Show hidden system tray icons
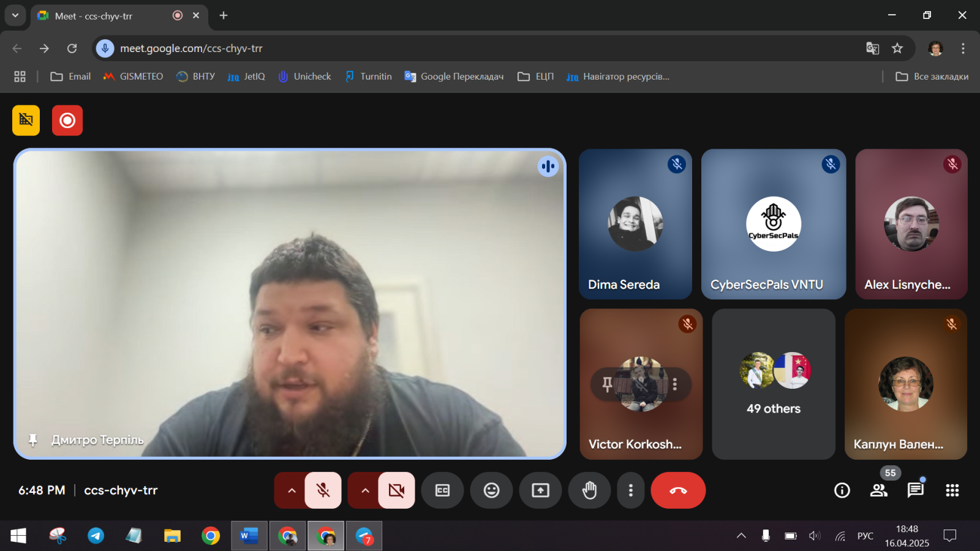This screenshot has height=551, width=980. coord(741,536)
